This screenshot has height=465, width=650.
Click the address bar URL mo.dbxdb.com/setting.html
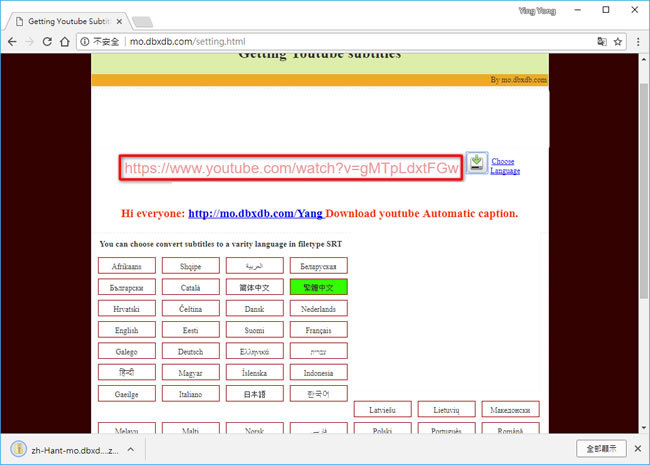point(187,41)
